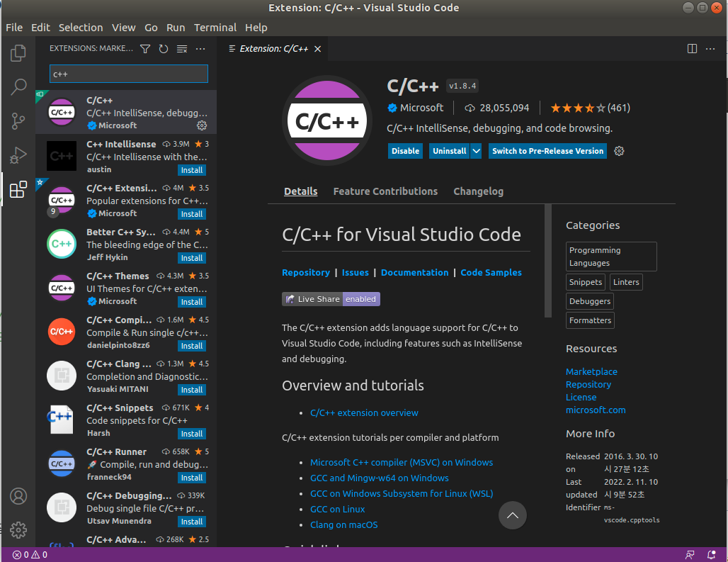Open the Run and Debug view
Viewport: 728px width, 562px height.
click(x=18, y=155)
